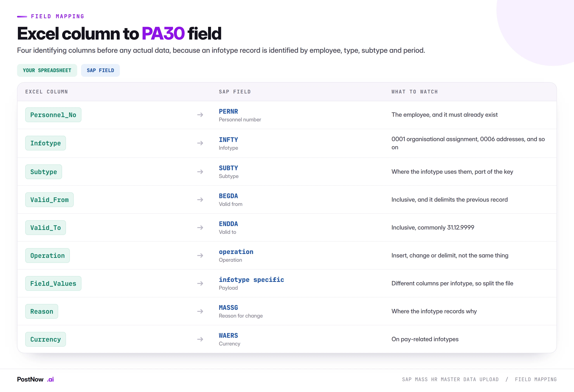Click the arrow beside the Infotype chip
The height and width of the screenshot is (392, 574).
200,143
